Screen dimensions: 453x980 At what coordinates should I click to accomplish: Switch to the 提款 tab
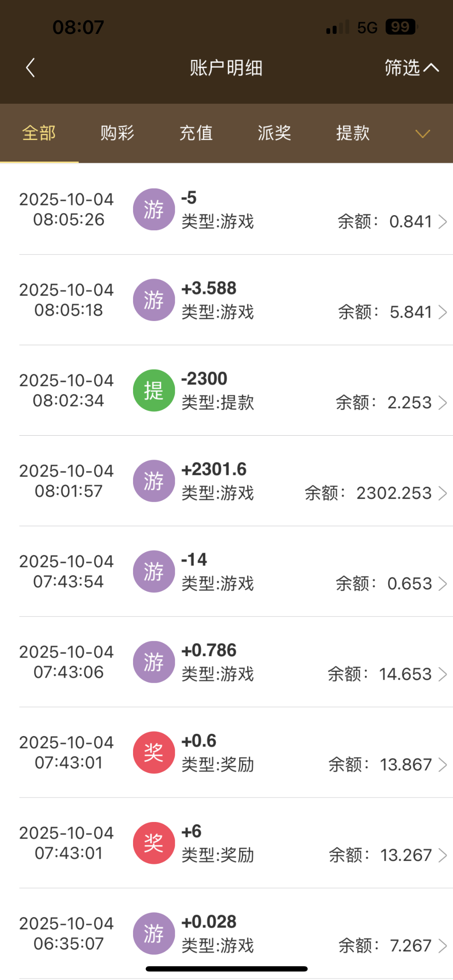353,133
